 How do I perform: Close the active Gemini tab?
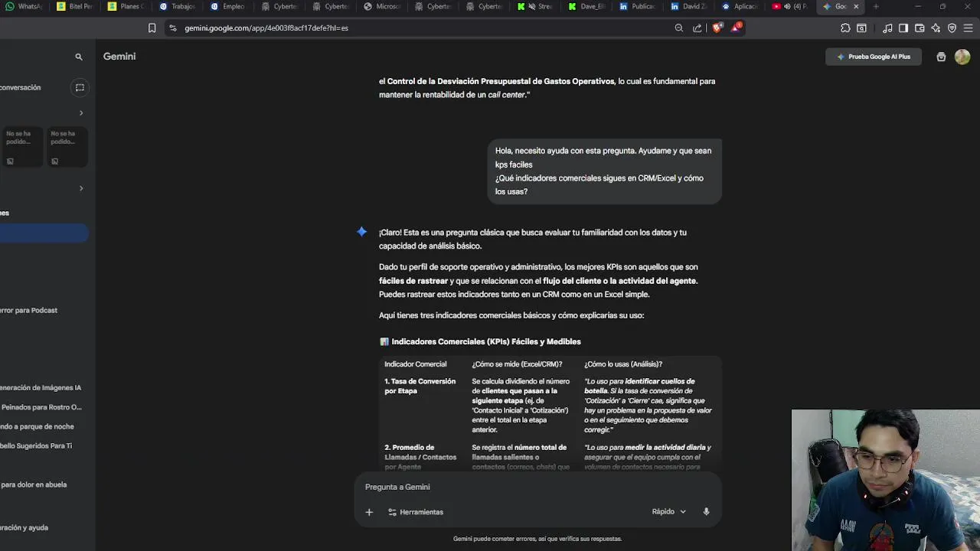[856, 6]
